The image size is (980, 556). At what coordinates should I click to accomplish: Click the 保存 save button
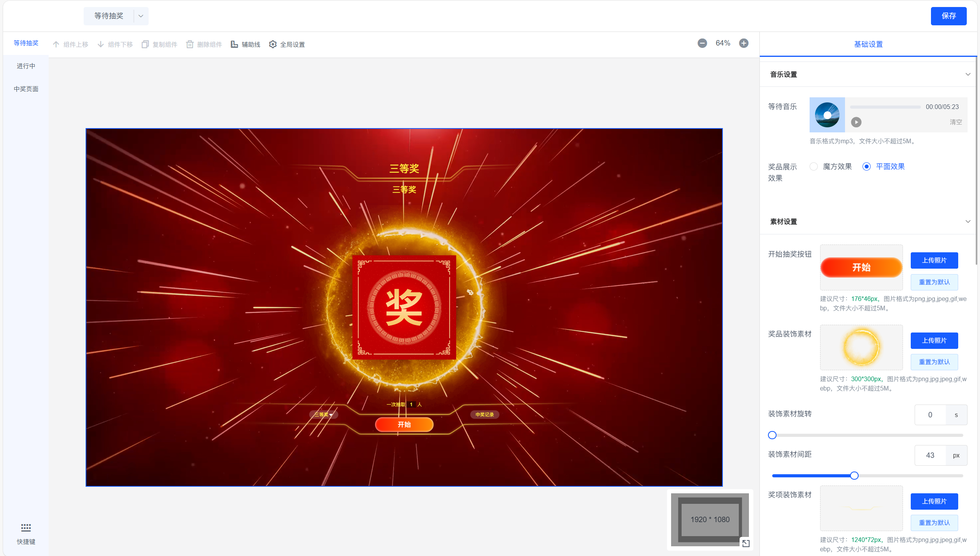pyautogui.click(x=948, y=16)
